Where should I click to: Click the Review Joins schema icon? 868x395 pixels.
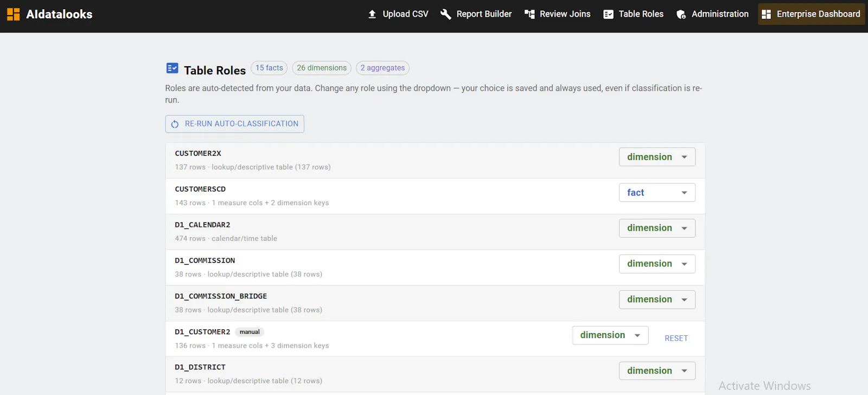click(x=529, y=14)
